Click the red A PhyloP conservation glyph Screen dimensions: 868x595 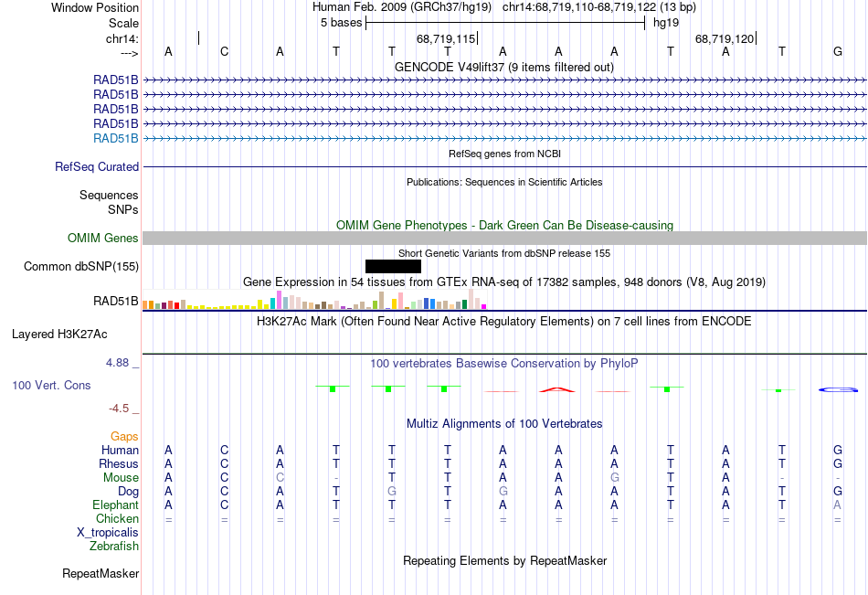pyautogui.click(x=557, y=389)
